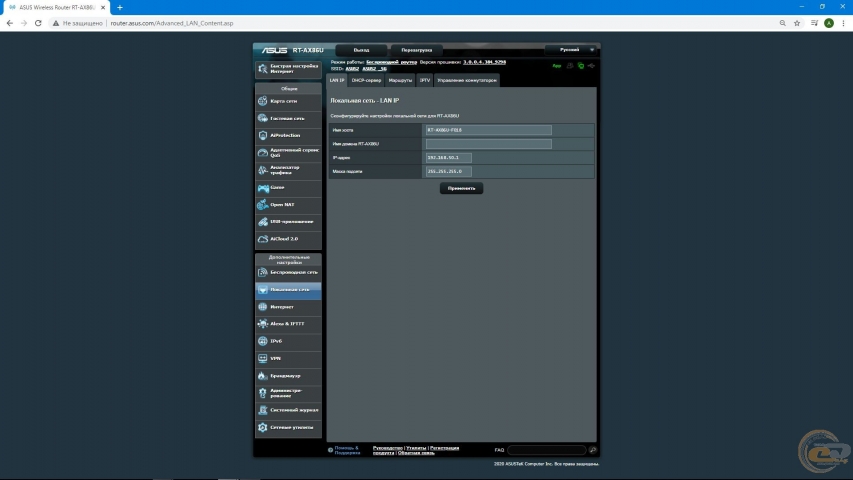This screenshot has height=480, width=853.
Task: Open the AiCloud 2.0 cloud icon
Action: [x=263, y=239]
